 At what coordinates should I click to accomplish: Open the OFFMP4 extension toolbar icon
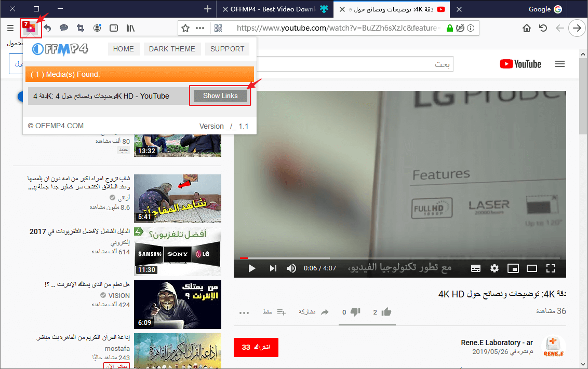30,28
